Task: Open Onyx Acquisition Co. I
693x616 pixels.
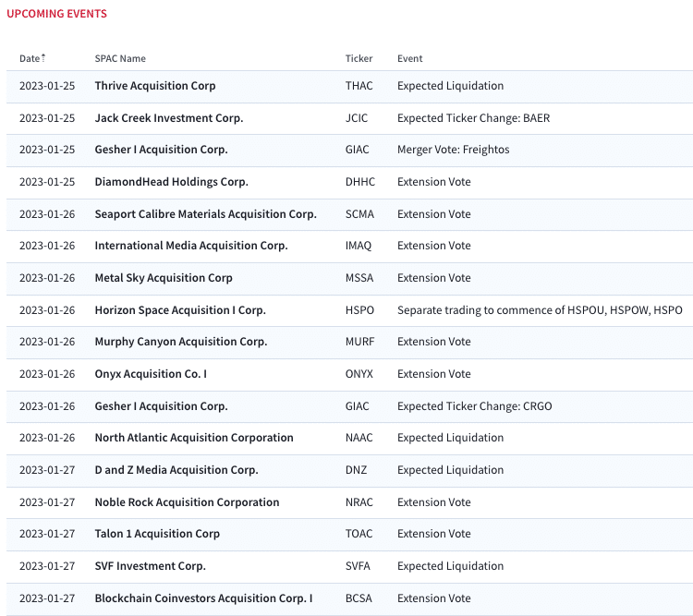Action: [151, 374]
